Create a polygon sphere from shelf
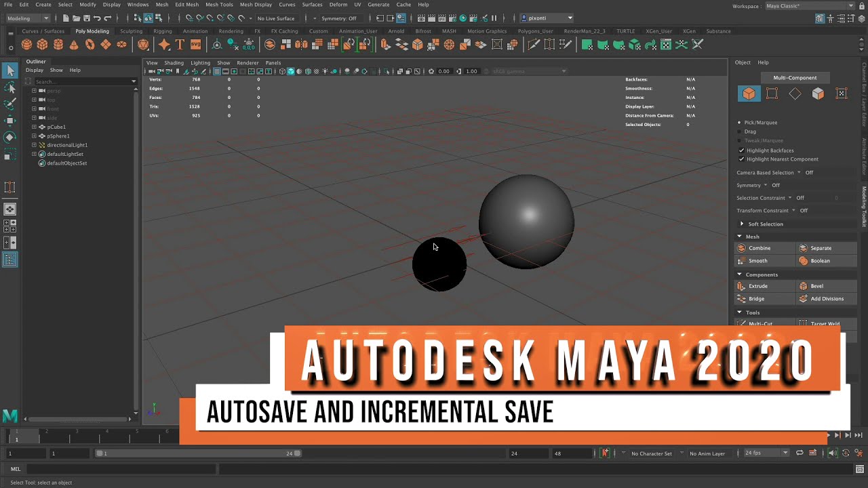868x488 pixels. click(26, 45)
